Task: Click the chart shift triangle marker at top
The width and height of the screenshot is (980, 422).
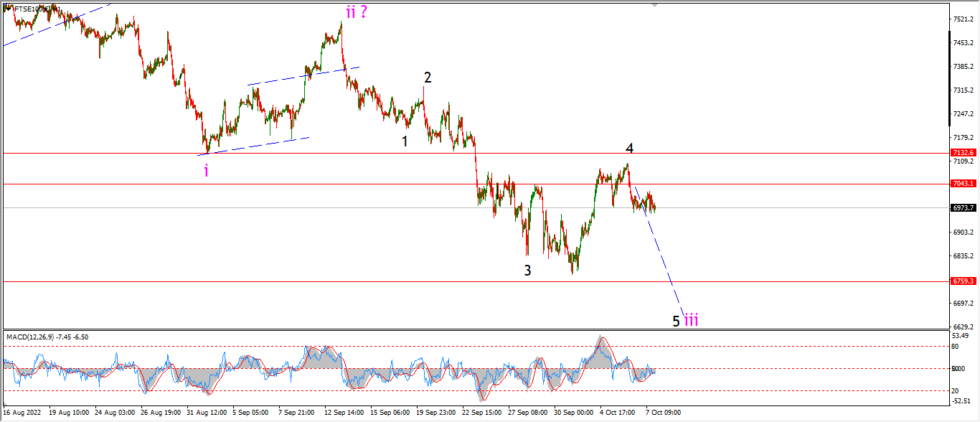Action: tap(654, 5)
